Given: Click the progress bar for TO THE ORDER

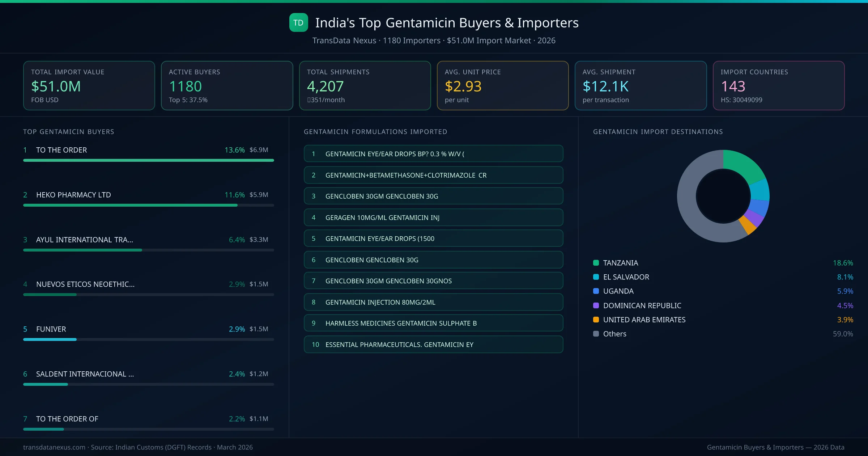Looking at the screenshot, I should coord(148,160).
